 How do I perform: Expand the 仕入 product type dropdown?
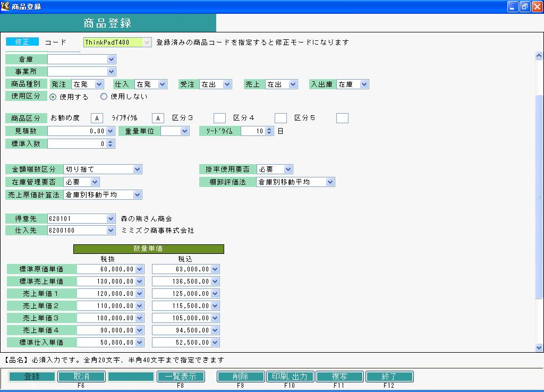162,84
